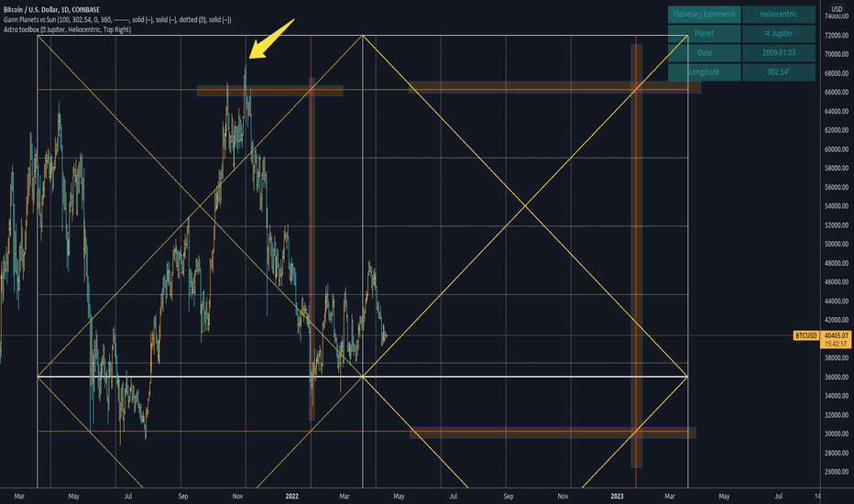Click the Date label cell
854x504 pixels.
(704, 53)
